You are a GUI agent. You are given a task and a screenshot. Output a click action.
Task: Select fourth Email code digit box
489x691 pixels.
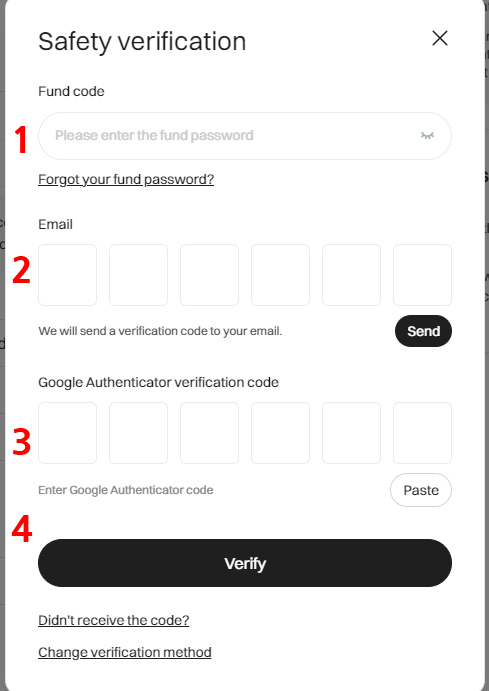[x=280, y=275]
